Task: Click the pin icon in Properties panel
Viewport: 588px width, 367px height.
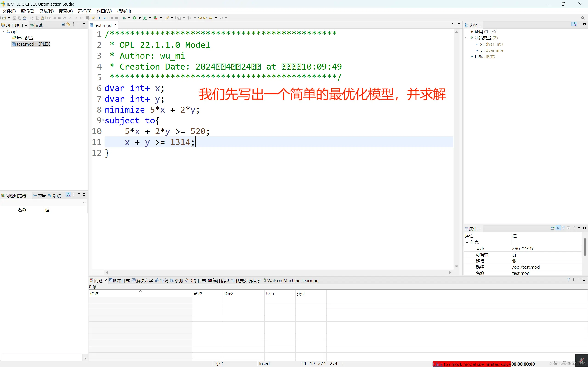Action: [x=553, y=228]
